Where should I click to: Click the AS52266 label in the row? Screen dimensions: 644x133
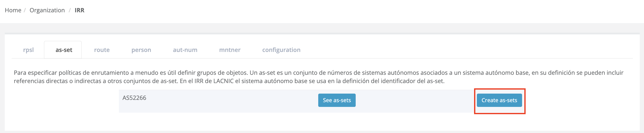134,98
